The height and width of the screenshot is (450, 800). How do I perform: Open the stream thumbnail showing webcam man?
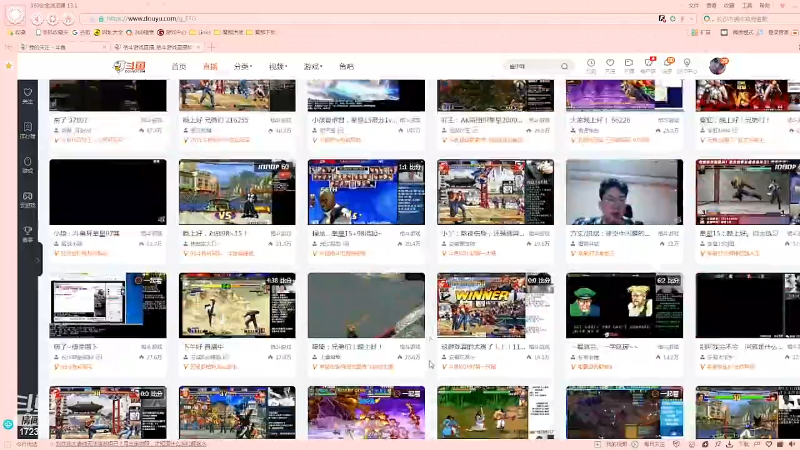pos(624,192)
